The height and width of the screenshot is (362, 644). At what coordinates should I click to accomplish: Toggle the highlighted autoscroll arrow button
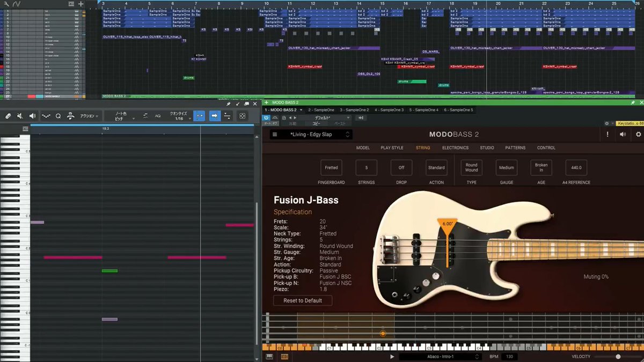[214, 116]
